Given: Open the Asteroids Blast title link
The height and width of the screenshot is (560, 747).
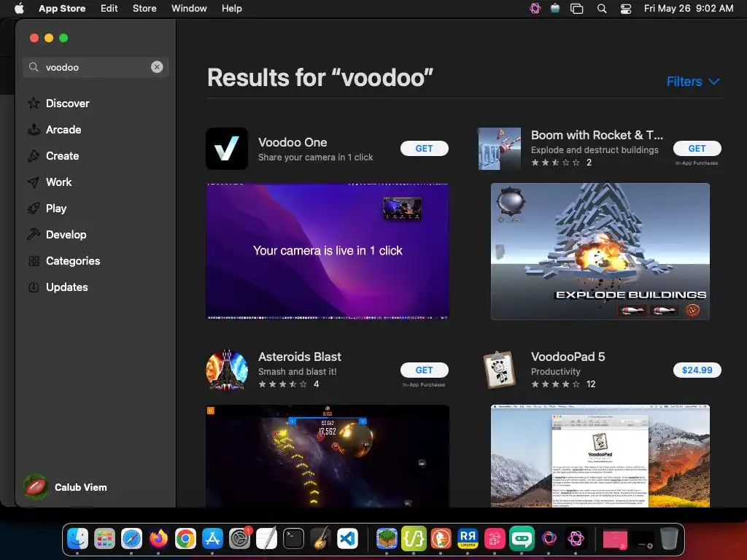Looking at the screenshot, I should pos(300,357).
